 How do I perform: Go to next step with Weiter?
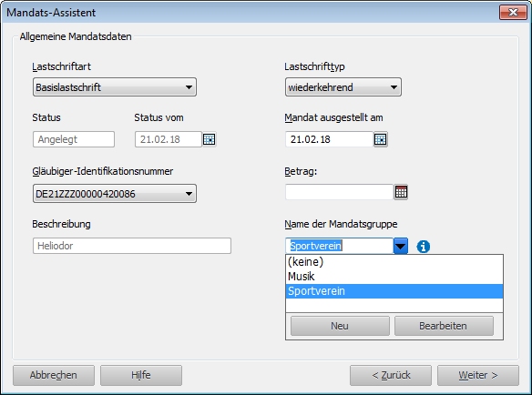click(x=478, y=375)
